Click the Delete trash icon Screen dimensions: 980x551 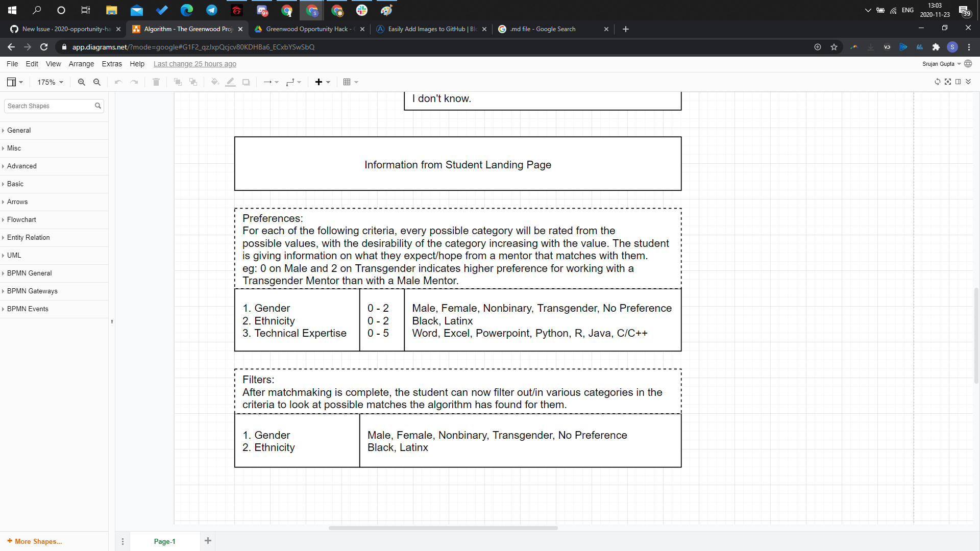click(156, 82)
